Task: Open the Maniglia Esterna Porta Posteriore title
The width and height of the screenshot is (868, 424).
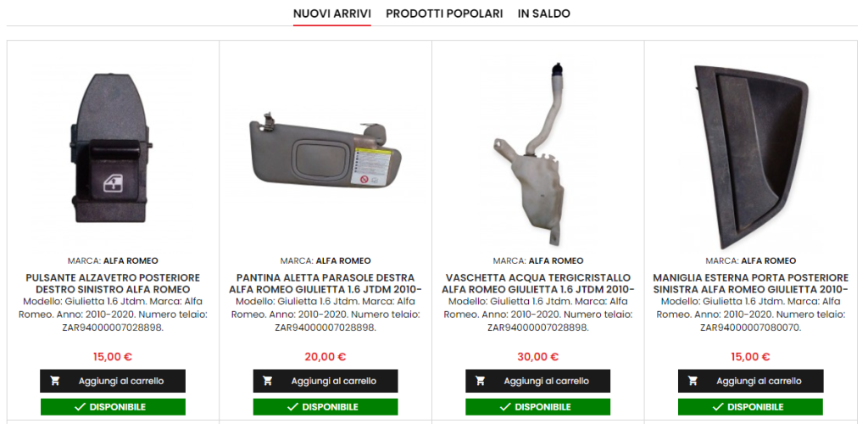Action: coord(751,283)
